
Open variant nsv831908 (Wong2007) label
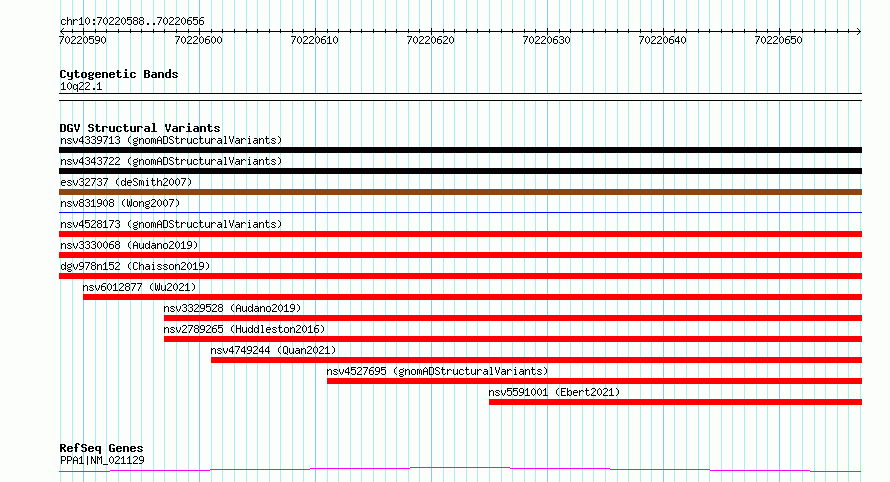click(x=120, y=203)
